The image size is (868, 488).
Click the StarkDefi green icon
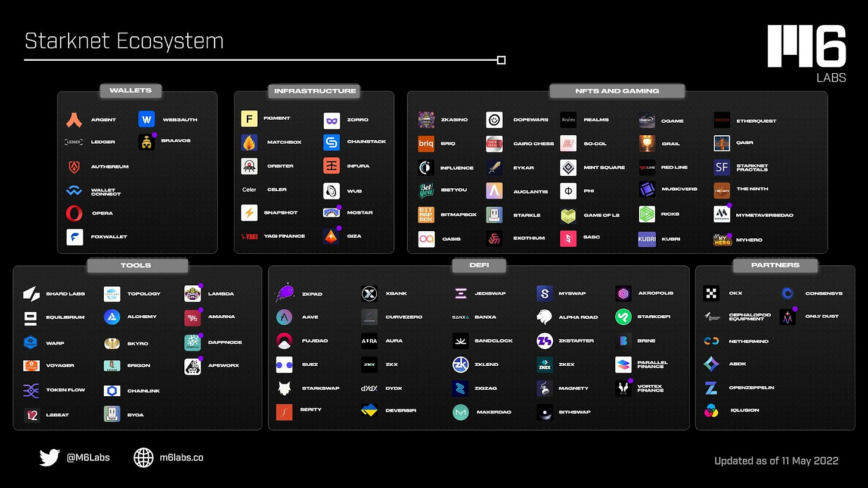623,317
